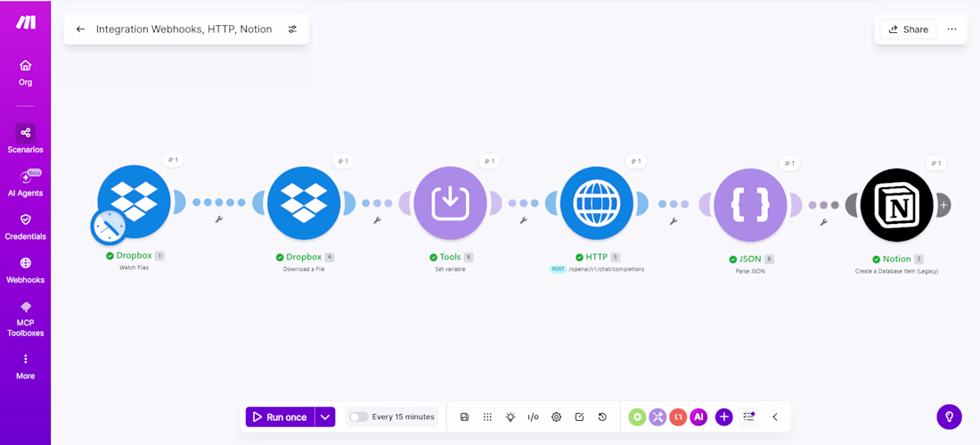
Task: Expand the More sidebar menu
Action: [x=25, y=367]
